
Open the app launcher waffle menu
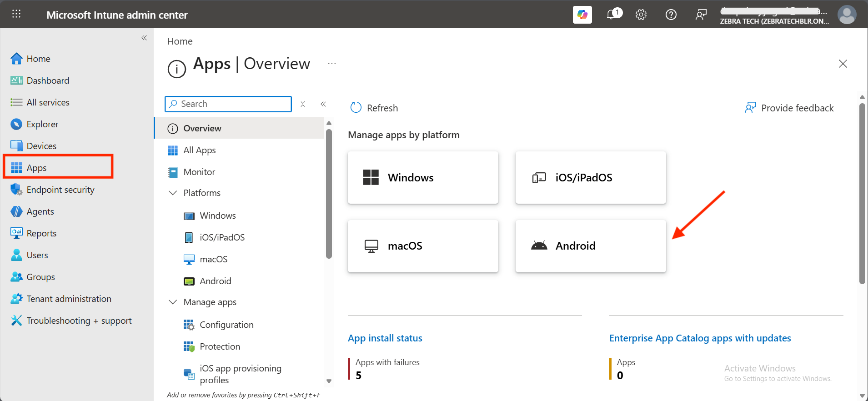(16, 14)
